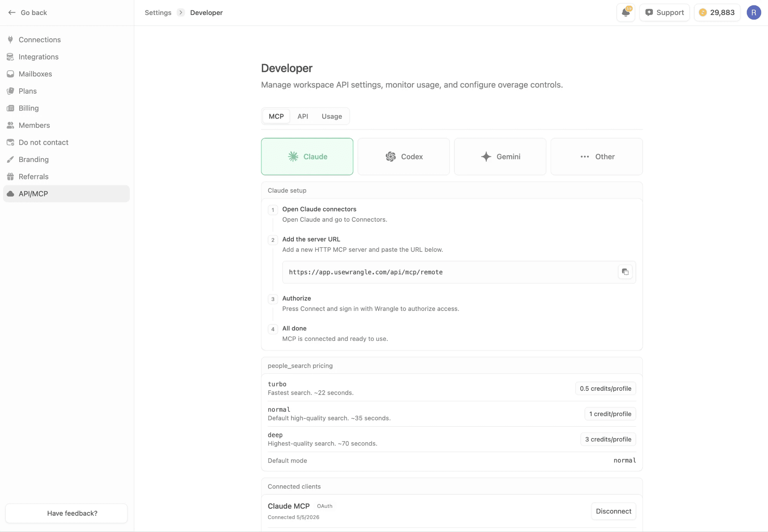The width and height of the screenshot is (768, 532).
Task: Click the Members people icon
Action: (x=10, y=125)
